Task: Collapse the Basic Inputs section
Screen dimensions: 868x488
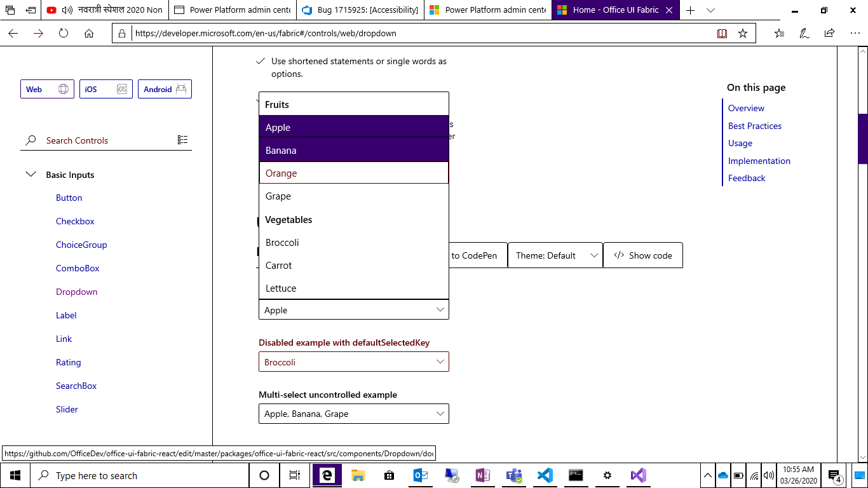Action: coord(31,174)
